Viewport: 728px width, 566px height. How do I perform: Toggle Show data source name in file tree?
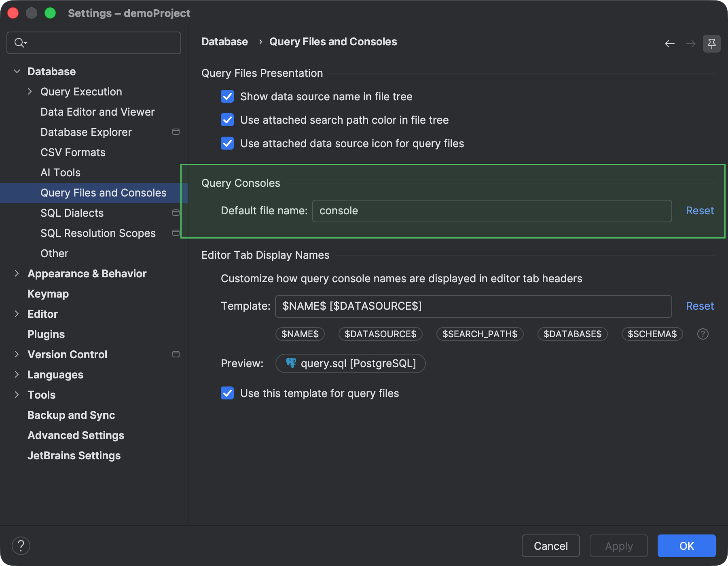[x=227, y=96]
